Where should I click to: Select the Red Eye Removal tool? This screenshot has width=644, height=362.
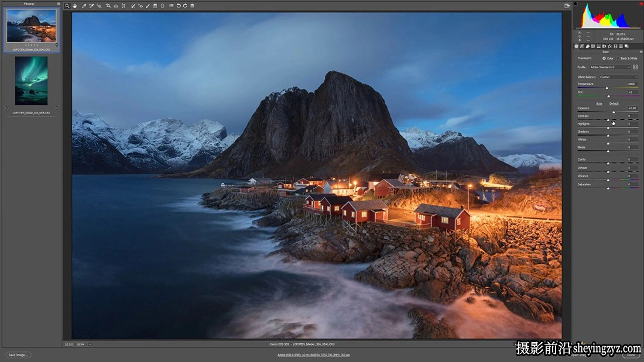(x=141, y=6)
